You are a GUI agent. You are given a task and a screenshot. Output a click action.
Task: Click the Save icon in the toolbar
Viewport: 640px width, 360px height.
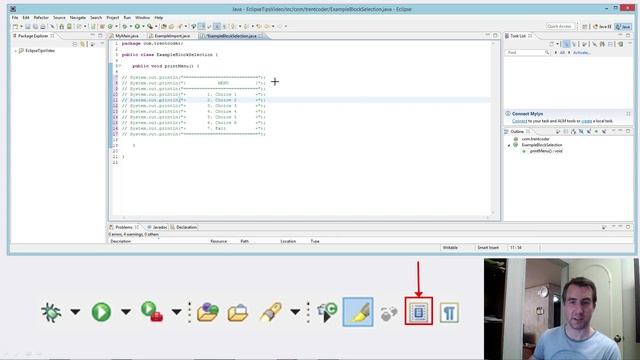click(x=28, y=27)
